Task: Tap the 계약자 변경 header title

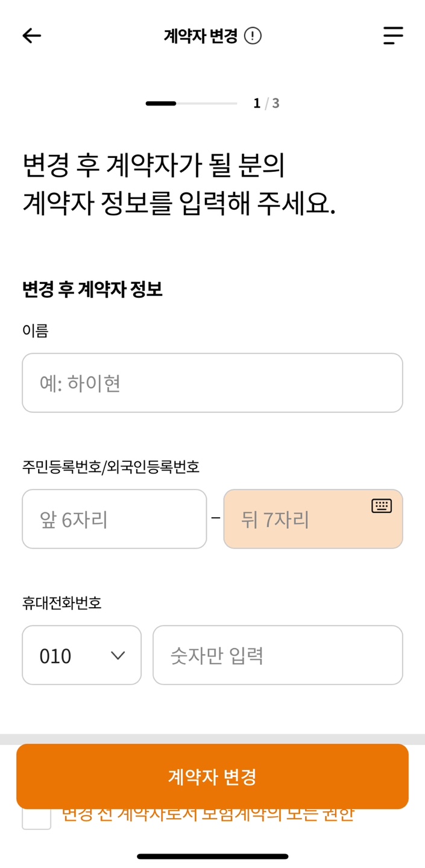Action: pyautogui.click(x=200, y=36)
